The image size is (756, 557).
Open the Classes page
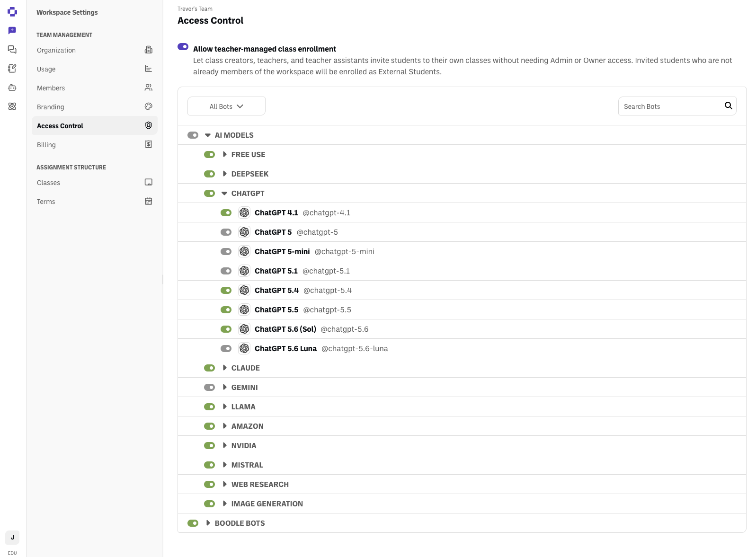[x=95, y=182]
